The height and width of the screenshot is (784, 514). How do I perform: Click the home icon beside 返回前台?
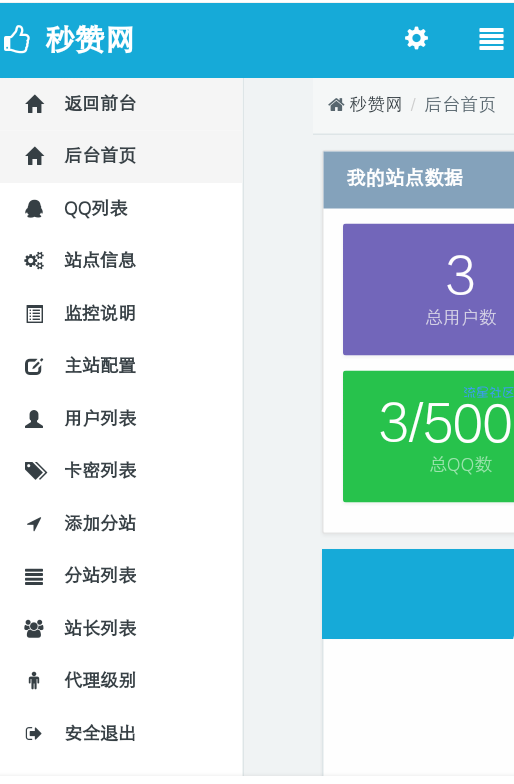click(x=34, y=104)
